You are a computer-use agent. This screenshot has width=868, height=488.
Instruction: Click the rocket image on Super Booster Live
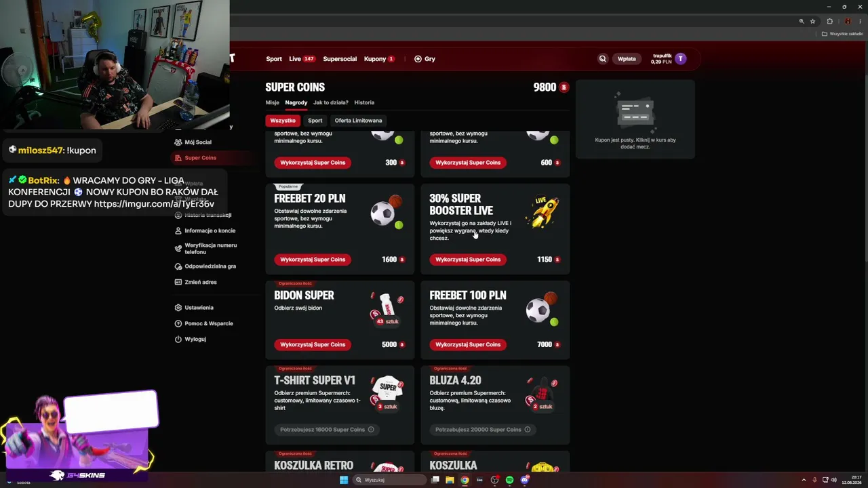pyautogui.click(x=545, y=211)
